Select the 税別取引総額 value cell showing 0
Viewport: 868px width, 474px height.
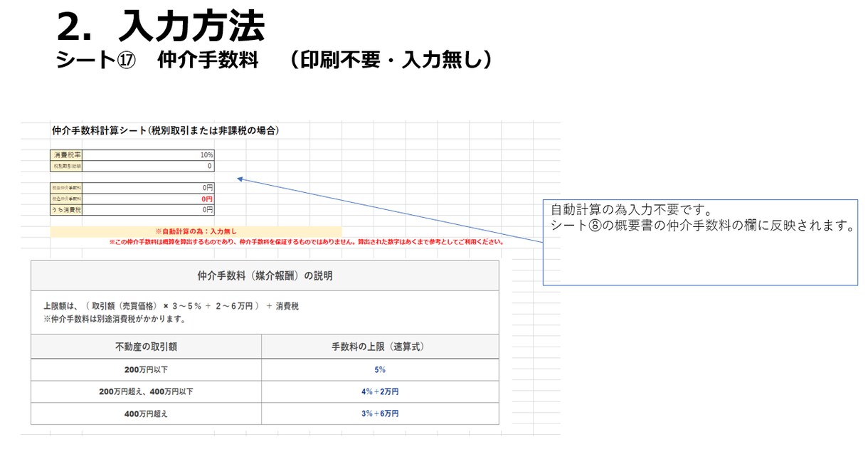click(x=148, y=166)
